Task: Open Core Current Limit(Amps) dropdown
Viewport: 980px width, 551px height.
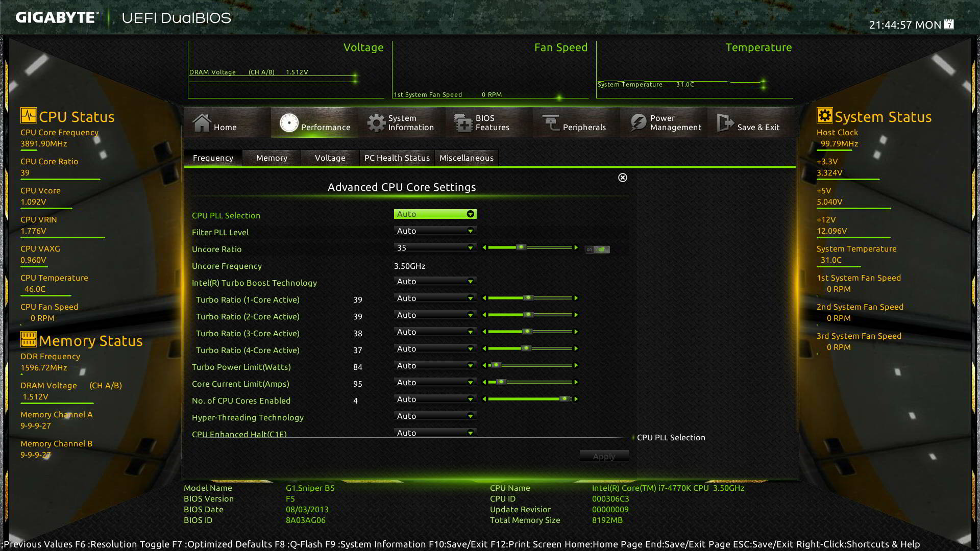Action: pyautogui.click(x=435, y=383)
